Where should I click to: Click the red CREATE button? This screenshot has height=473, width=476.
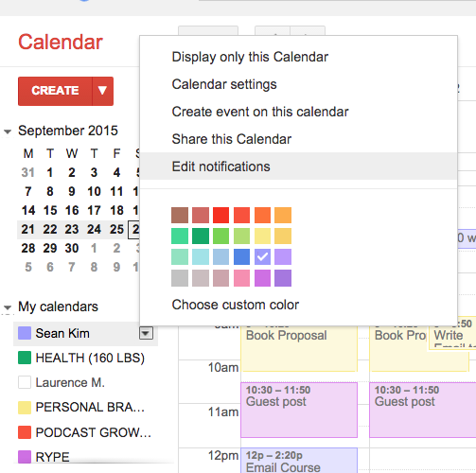pyautogui.click(x=55, y=91)
